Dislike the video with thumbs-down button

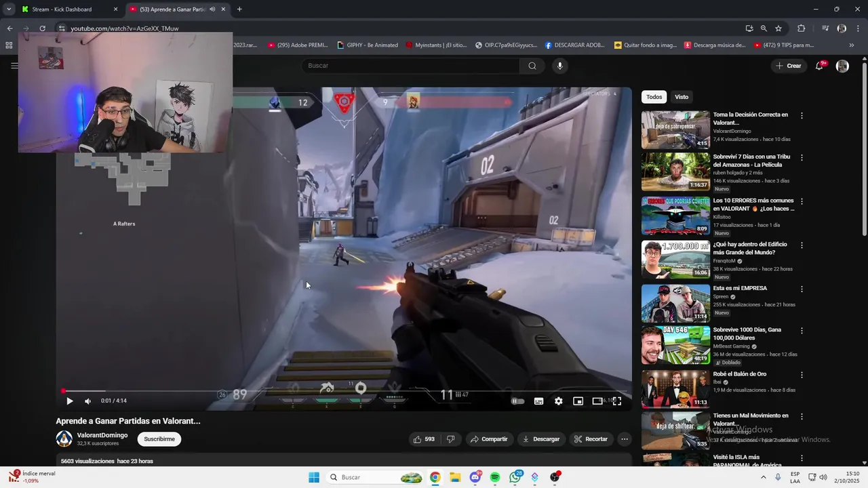click(450, 439)
